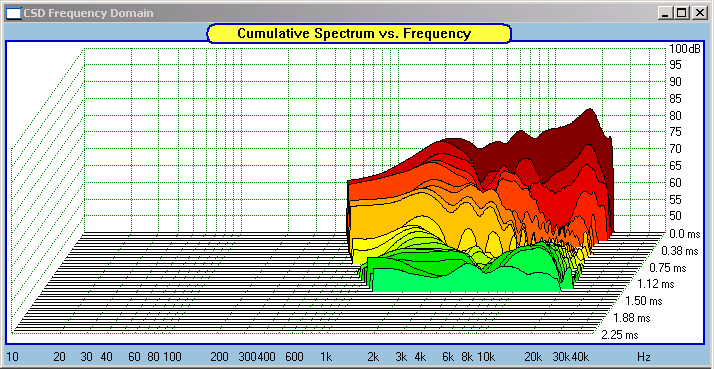Viewport: 714px width, 369px height.
Task: Click the 1.12 ms time axis label
Action: 655,284
